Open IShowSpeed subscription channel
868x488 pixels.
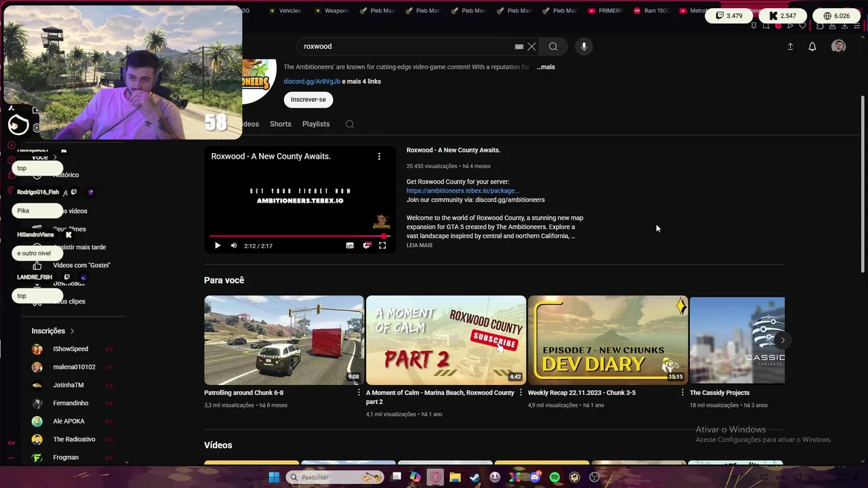point(71,349)
